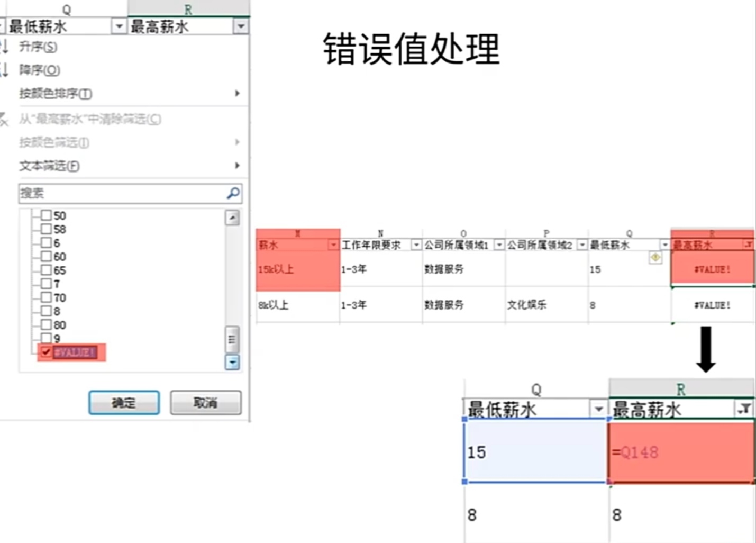Open 文本筛选(F) submenu

(x=130, y=166)
